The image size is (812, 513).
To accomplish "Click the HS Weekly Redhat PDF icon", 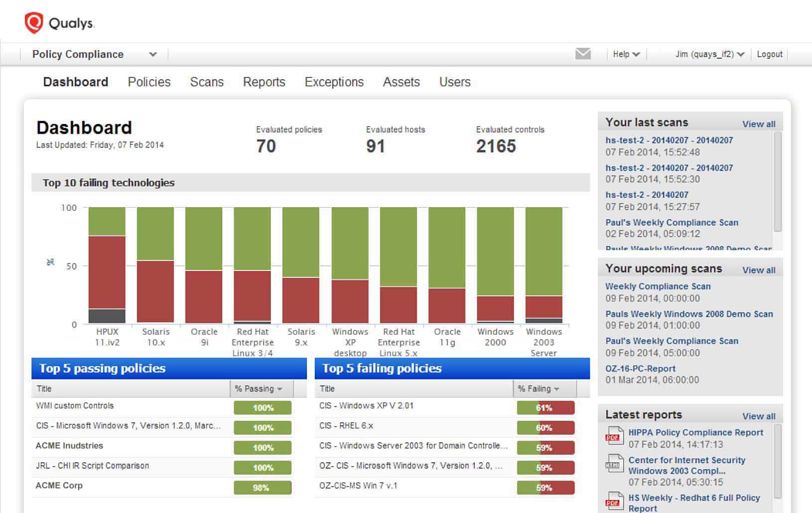I will click(x=614, y=502).
